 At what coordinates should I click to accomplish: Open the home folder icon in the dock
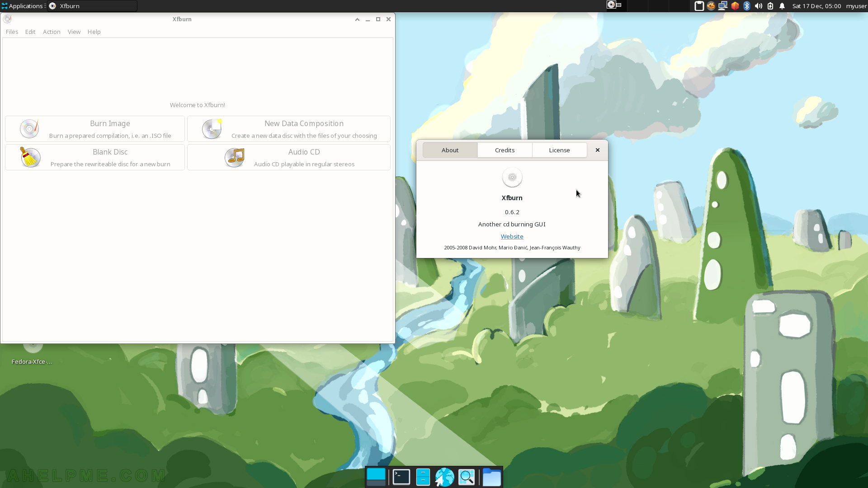[x=492, y=477]
